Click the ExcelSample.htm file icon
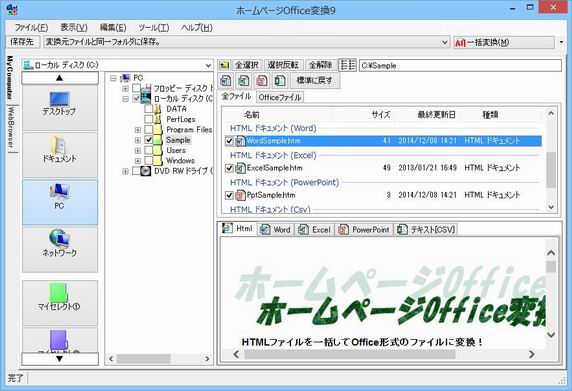This screenshot has width=572, height=391. click(240, 168)
